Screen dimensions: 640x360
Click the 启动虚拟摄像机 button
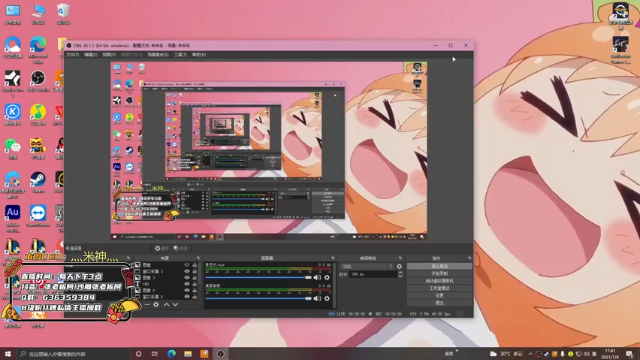[x=440, y=281]
